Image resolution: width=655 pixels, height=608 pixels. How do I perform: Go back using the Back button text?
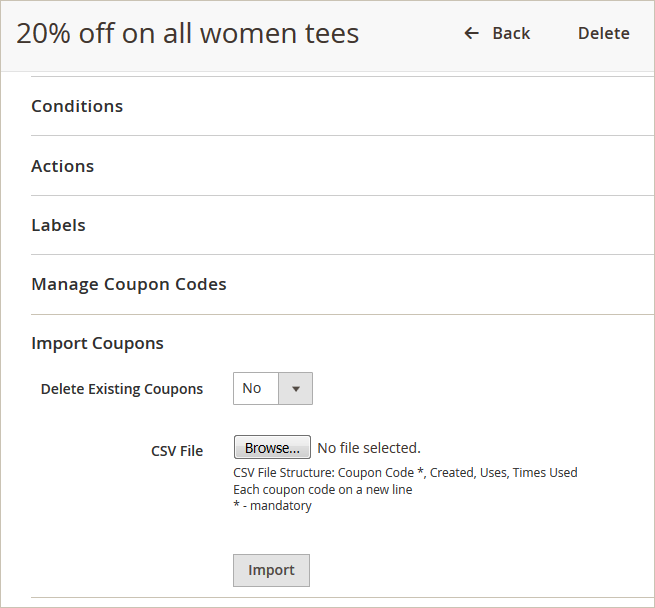[511, 34]
